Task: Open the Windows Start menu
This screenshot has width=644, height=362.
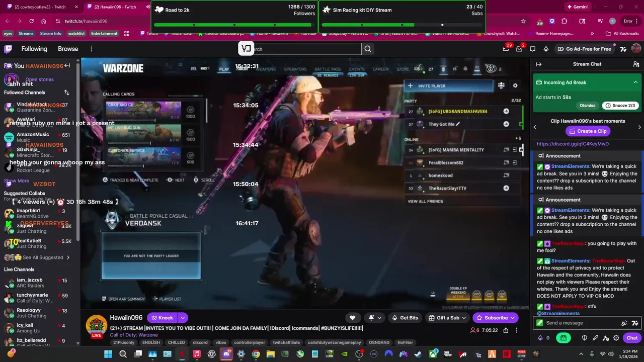Action: [108, 354]
